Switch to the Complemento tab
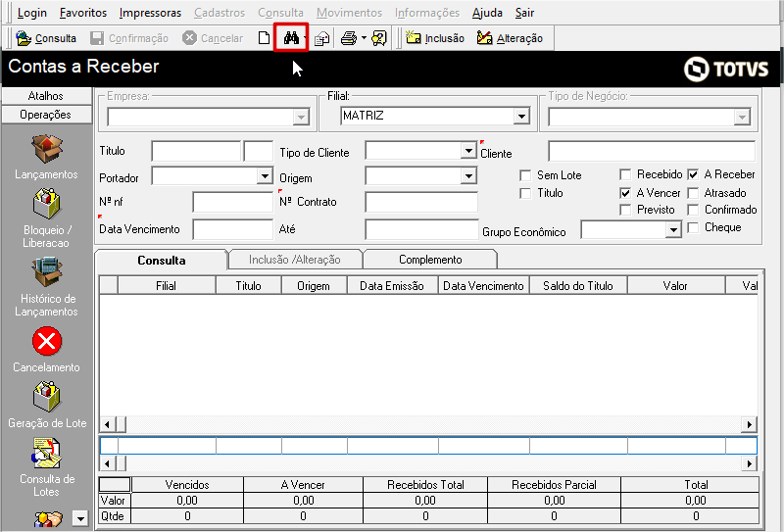Screen dimensions: 784x532 (430, 260)
